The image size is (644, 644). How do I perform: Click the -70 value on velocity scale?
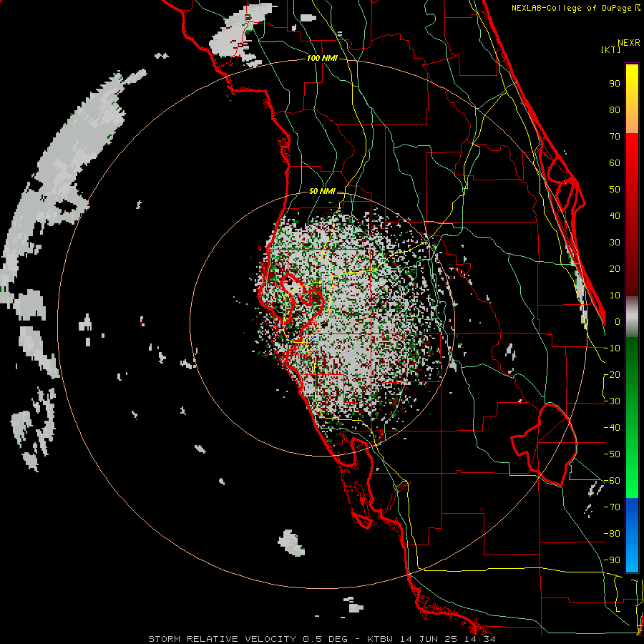[612, 507]
